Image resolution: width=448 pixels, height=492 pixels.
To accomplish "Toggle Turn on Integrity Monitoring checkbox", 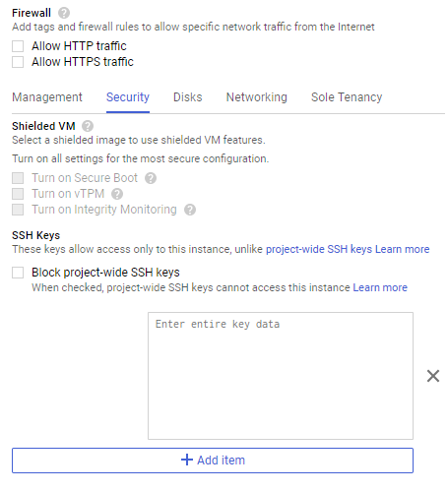I will tap(18, 210).
